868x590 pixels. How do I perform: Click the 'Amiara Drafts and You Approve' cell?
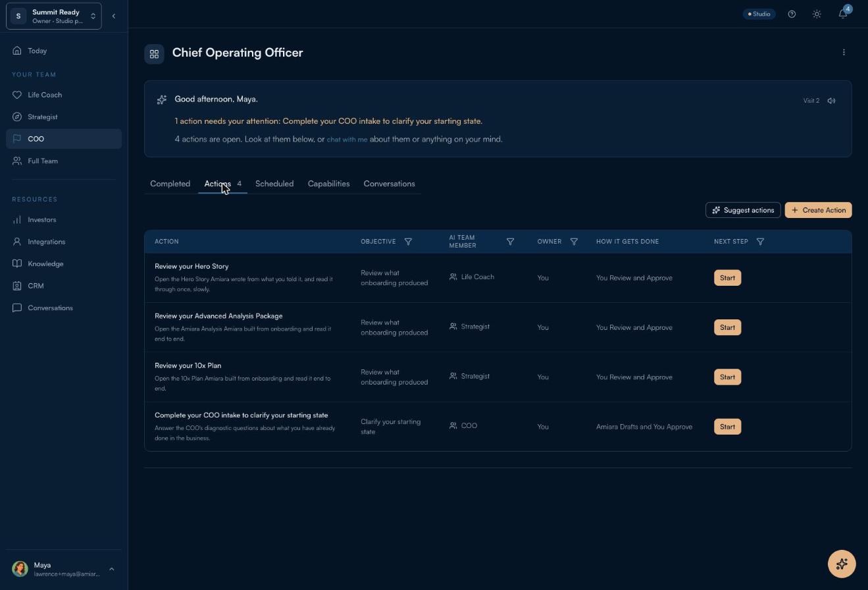(644, 427)
